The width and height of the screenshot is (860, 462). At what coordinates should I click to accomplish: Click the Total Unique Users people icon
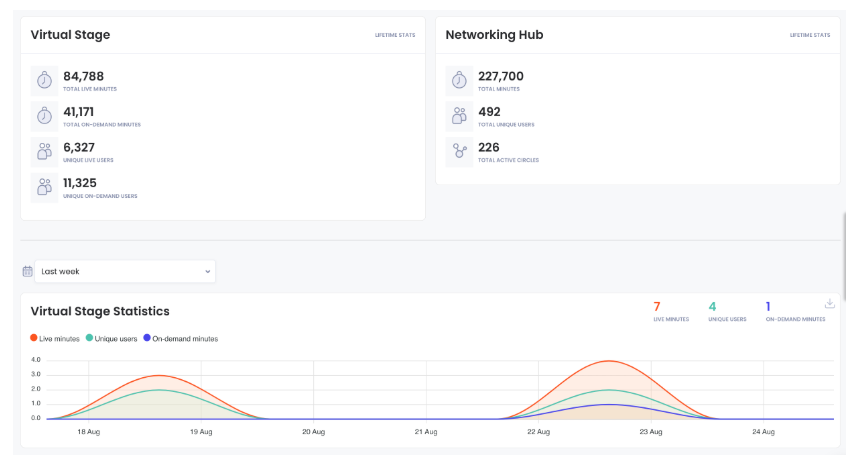459,116
